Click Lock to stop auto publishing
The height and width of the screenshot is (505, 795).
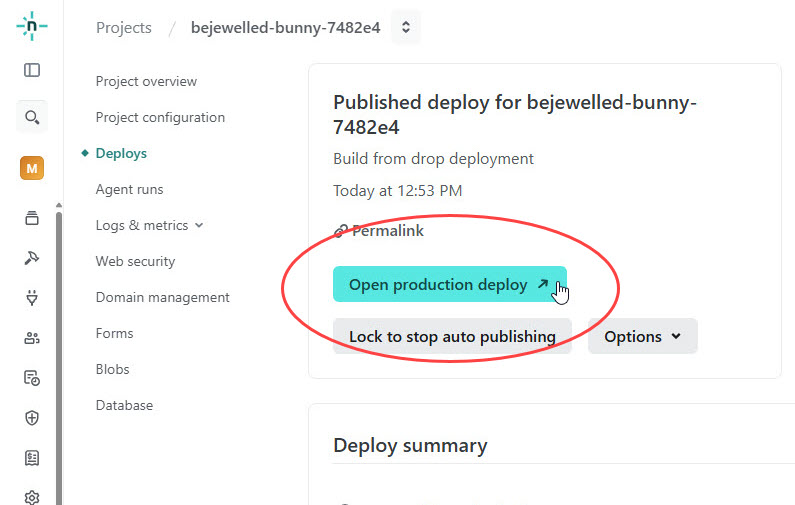452,336
